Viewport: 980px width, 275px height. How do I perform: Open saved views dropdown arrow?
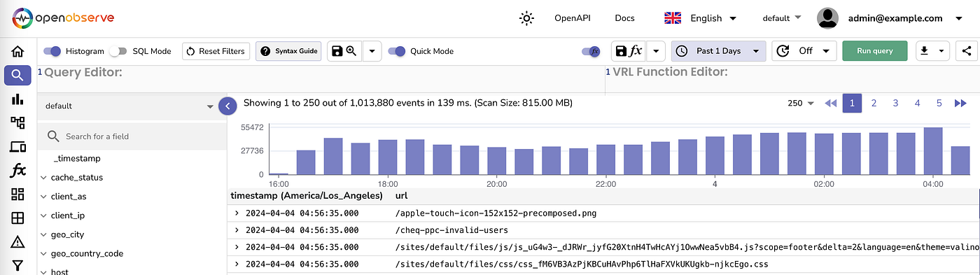[372, 51]
